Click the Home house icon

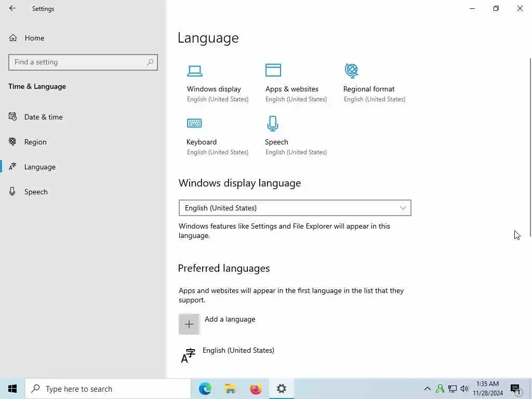[x=13, y=38]
